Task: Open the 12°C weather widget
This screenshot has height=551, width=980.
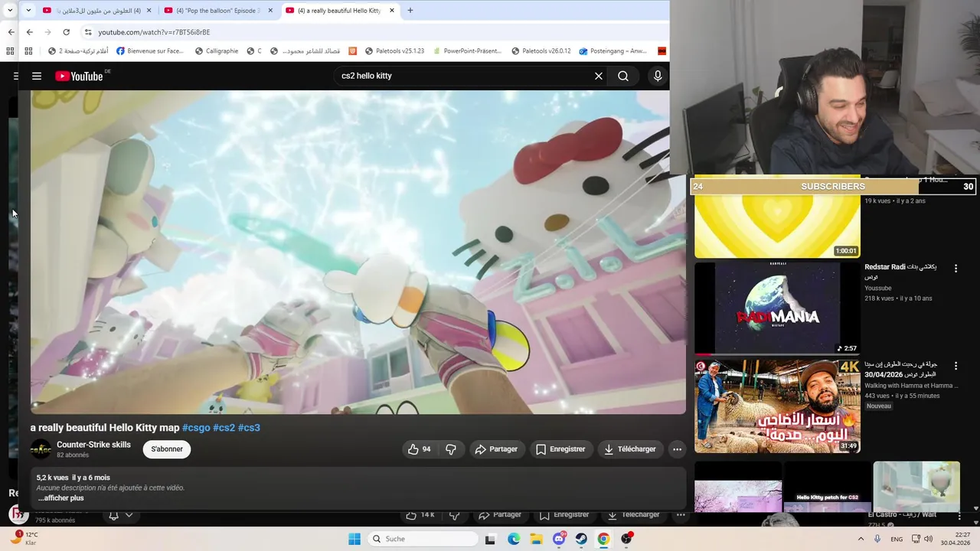Action: 24,539
